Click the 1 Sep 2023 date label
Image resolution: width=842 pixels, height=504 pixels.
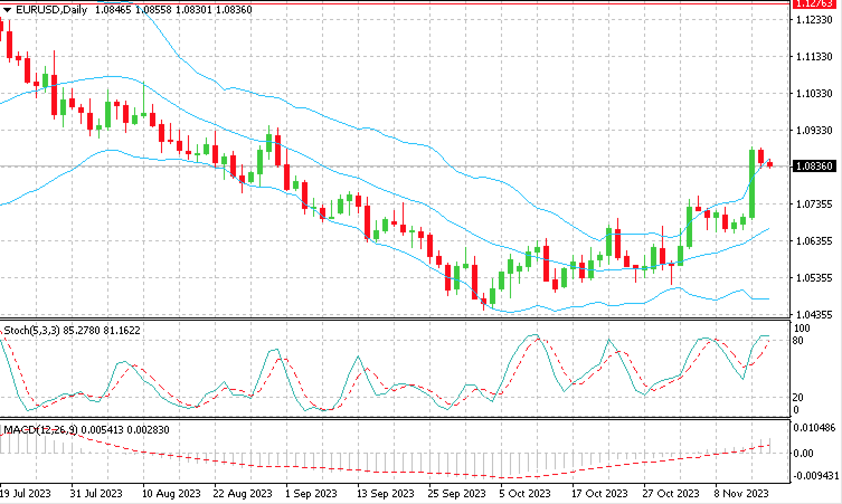point(310,493)
